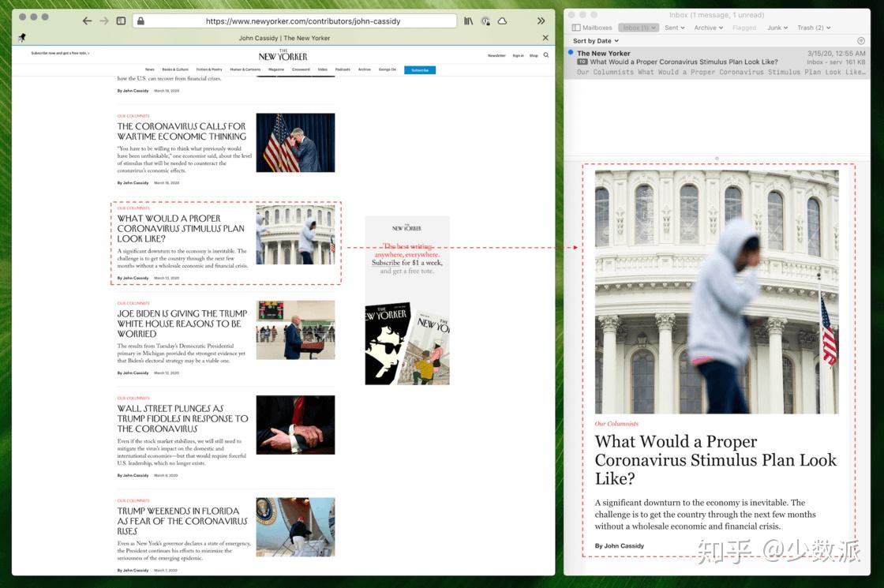Open the Sort by Date dropdown
The image size is (884, 588).
click(595, 40)
